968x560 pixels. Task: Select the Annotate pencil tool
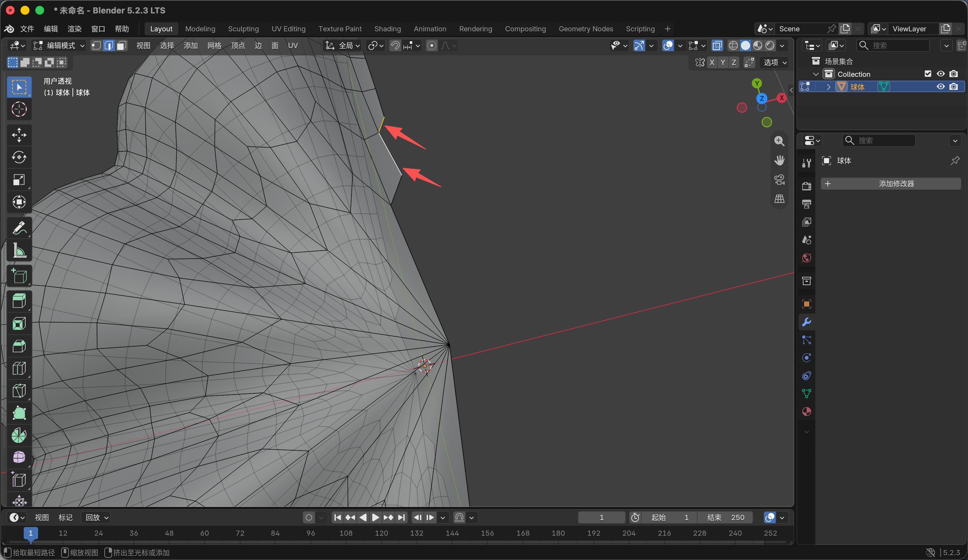19,228
